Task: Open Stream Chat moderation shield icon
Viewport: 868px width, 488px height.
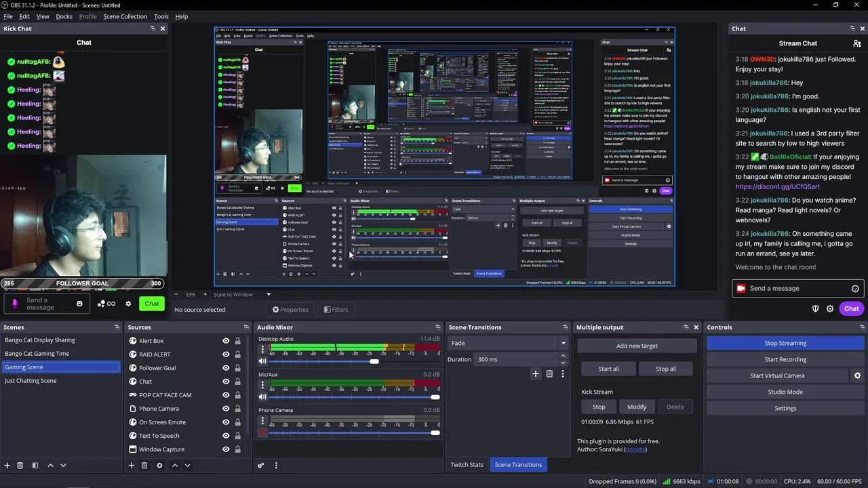Action: (x=816, y=308)
